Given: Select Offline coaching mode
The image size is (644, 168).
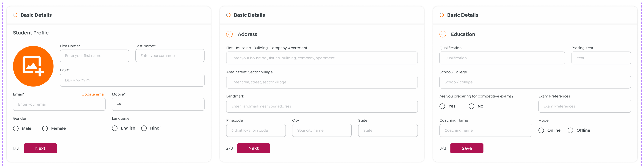Looking at the screenshot, I should [x=570, y=130].
